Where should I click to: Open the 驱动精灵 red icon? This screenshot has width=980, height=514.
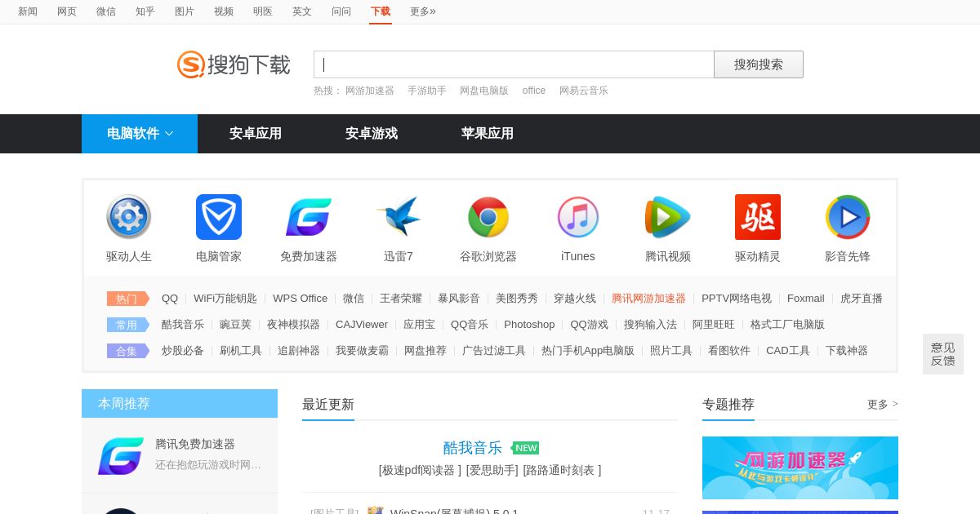758,217
